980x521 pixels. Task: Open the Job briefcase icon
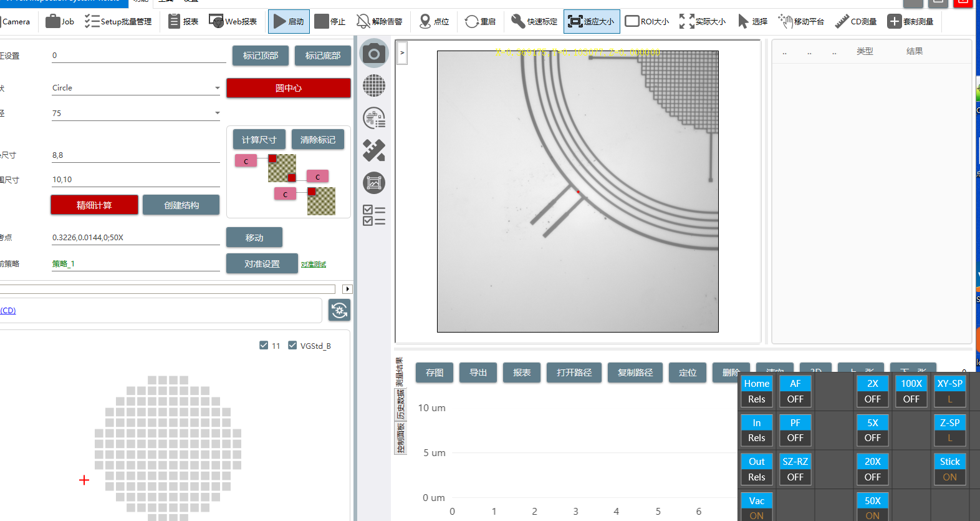(60, 21)
